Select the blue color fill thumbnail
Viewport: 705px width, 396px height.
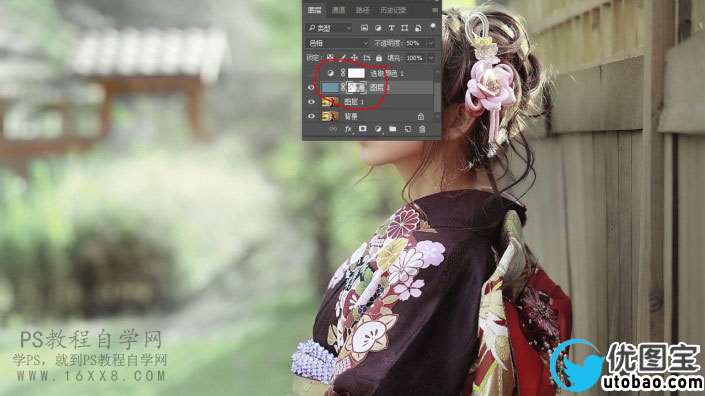point(330,87)
